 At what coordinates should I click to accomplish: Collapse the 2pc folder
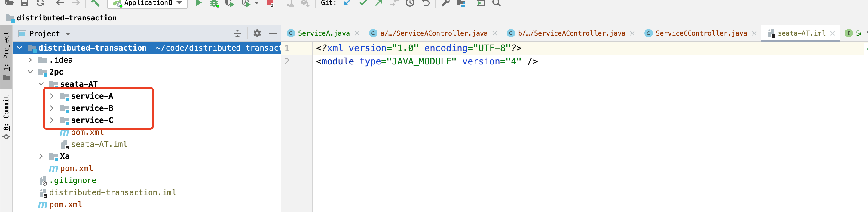(30, 72)
